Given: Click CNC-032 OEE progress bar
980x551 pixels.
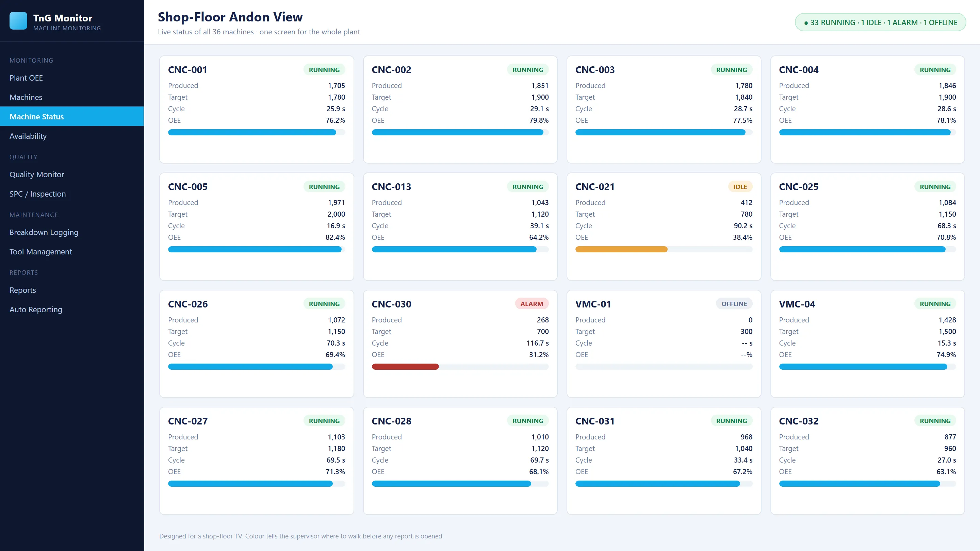Looking at the screenshot, I should pyautogui.click(x=867, y=484).
